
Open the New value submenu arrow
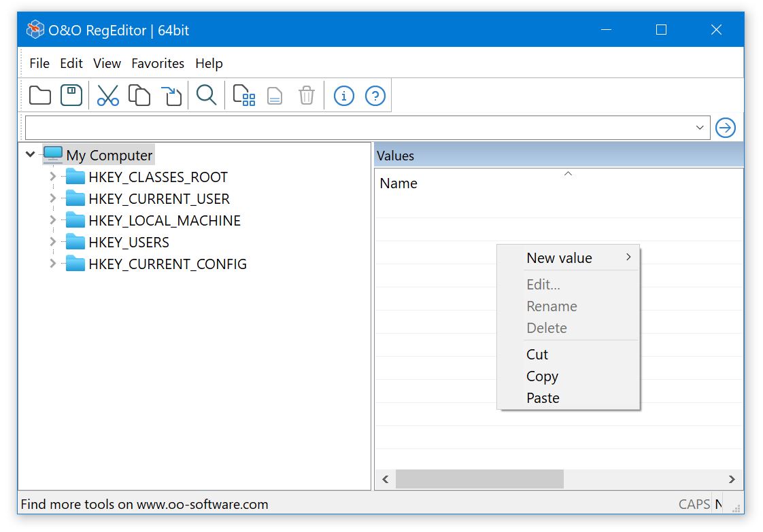point(629,257)
